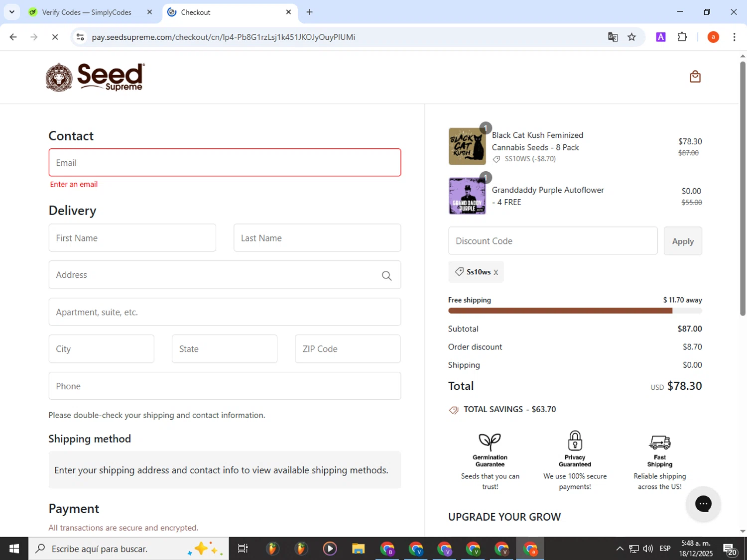Image resolution: width=747 pixels, height=560 pixels.
Task: Switch to the Verify Codes — SimplyCodes tab
Action: pos(87,12)
